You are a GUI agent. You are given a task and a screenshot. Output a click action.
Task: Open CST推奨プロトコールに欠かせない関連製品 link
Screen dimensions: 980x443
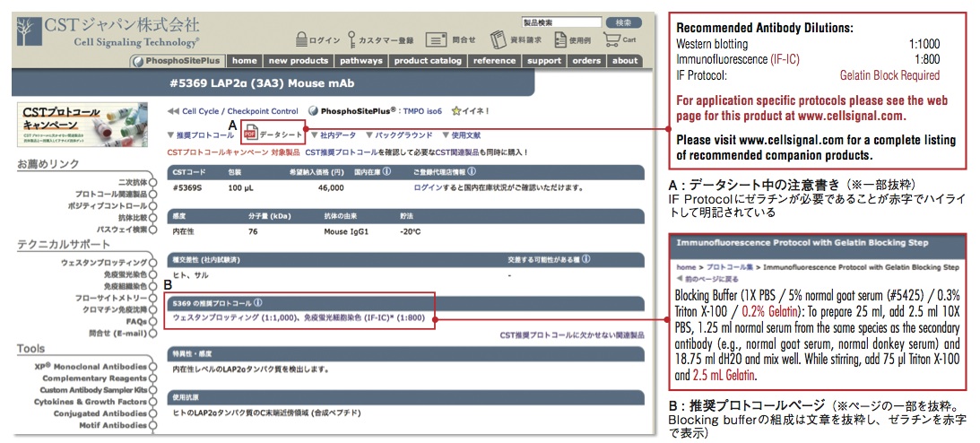pos(571,335)
